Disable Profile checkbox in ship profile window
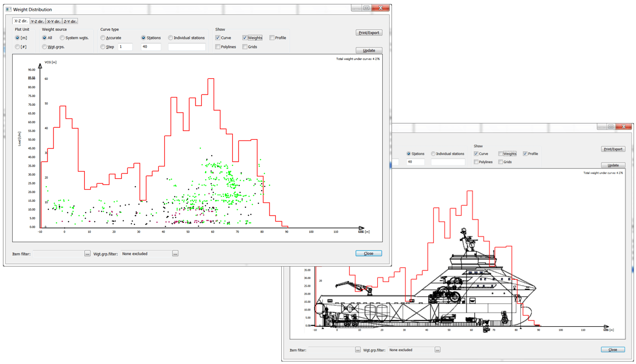The image size is (636, 364). [x=525, y=154]
